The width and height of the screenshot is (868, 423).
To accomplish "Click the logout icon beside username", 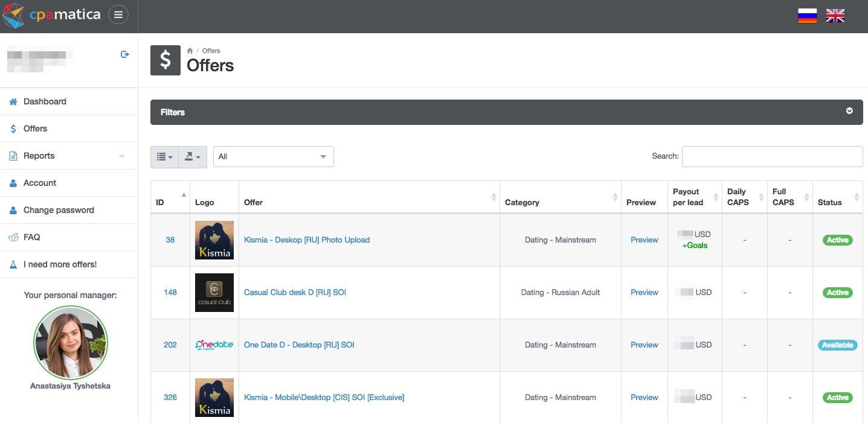I will click(125, 54).
